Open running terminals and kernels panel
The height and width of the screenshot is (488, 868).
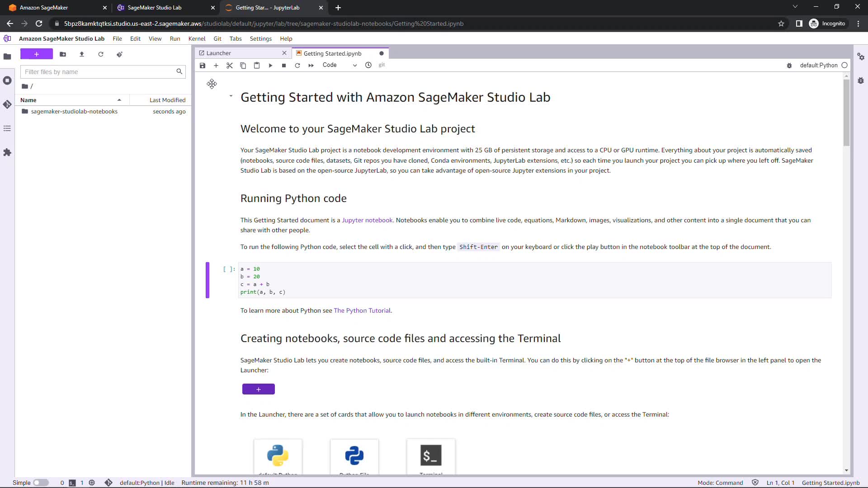[7, 80]
